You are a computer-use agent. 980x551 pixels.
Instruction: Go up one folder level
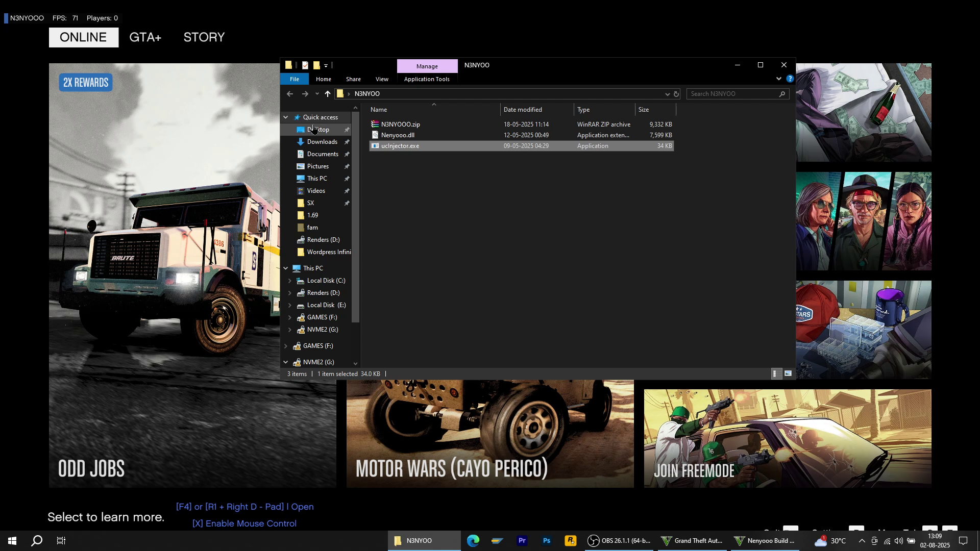point(328,94)
